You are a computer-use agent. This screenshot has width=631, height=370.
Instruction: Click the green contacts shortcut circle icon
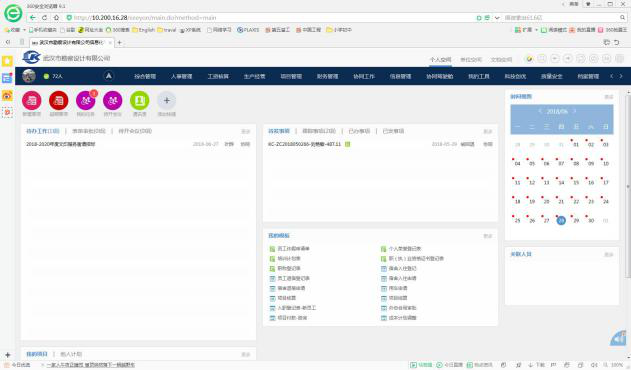pyautogui.click(x=139, y=101)
